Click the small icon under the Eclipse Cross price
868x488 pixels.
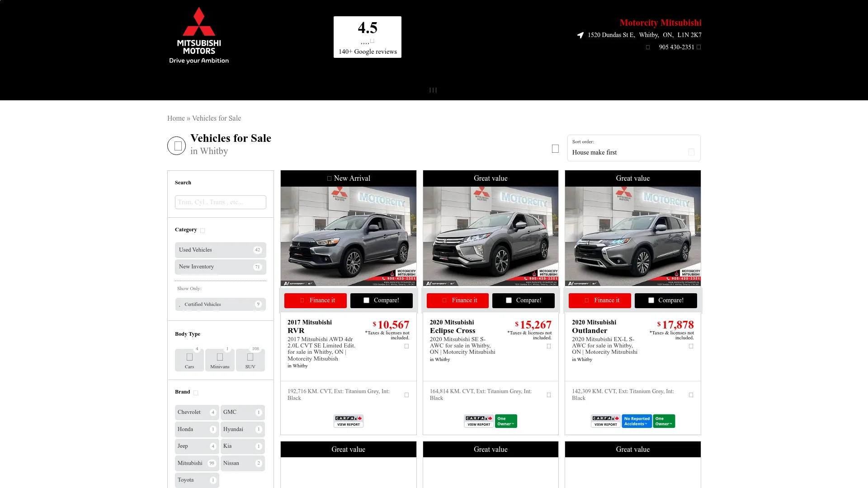549,347
